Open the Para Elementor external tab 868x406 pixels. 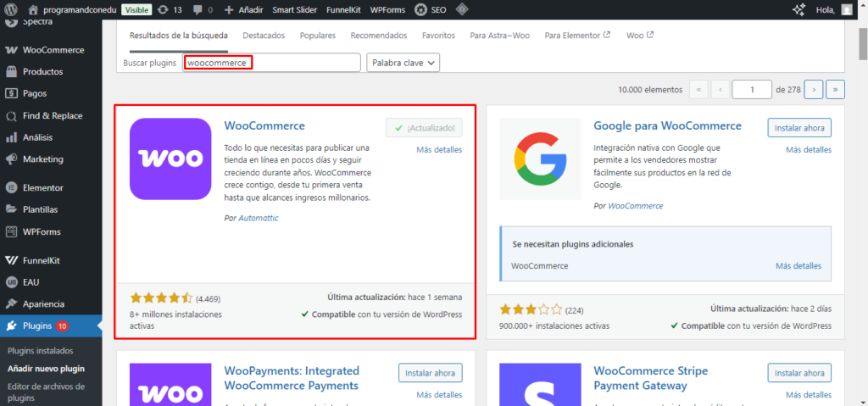[x=577, y=36]
